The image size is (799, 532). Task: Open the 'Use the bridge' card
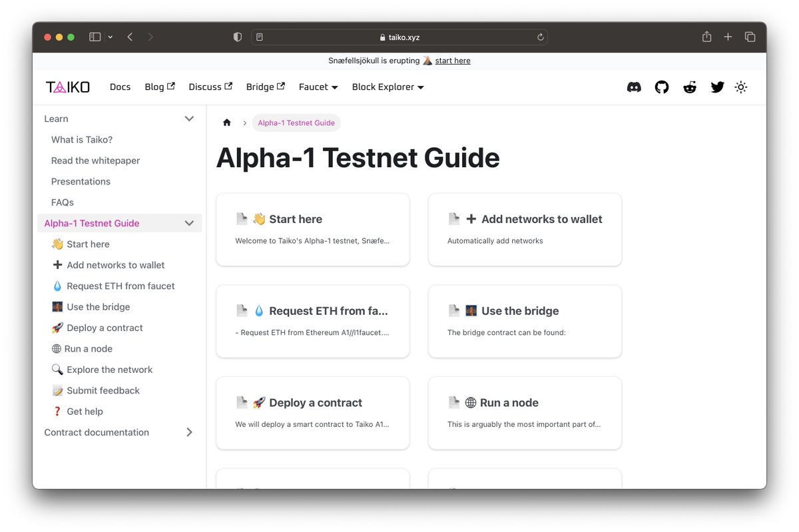pyautogui.click(x=525, y=322)
